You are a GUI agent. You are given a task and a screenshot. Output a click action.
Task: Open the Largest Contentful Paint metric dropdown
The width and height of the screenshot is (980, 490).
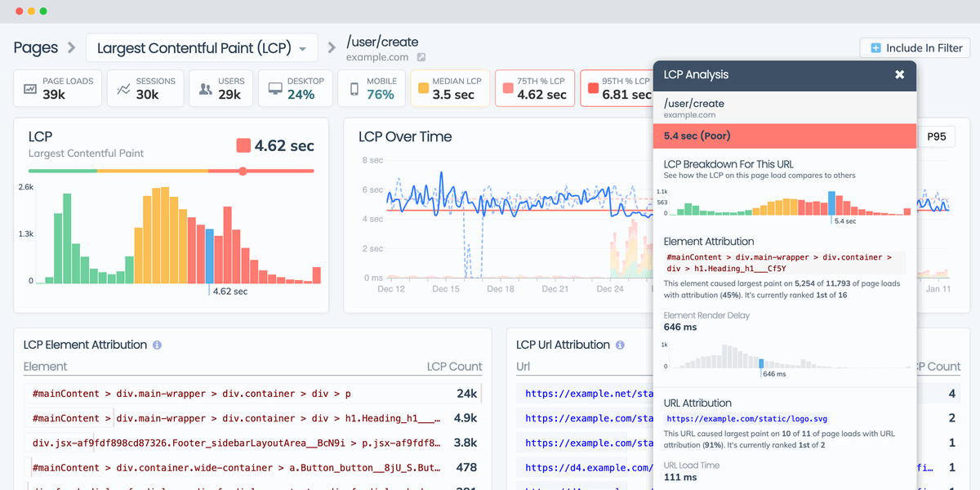[202, 48]
